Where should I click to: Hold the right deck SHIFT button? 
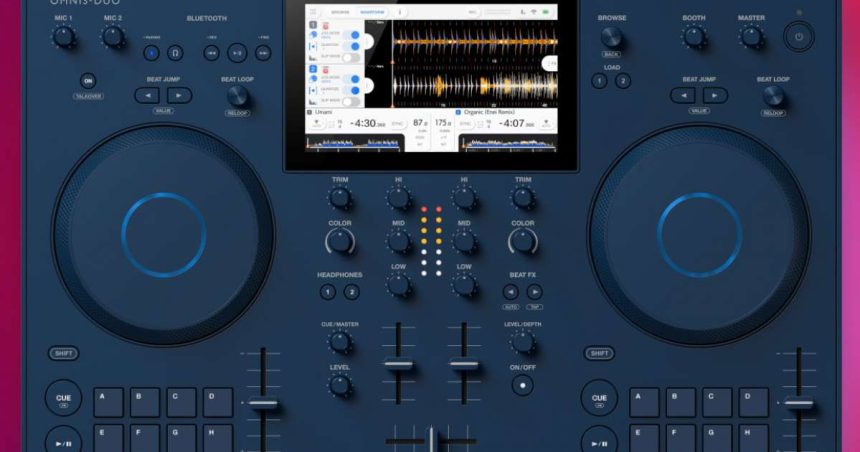coord(599,353)
